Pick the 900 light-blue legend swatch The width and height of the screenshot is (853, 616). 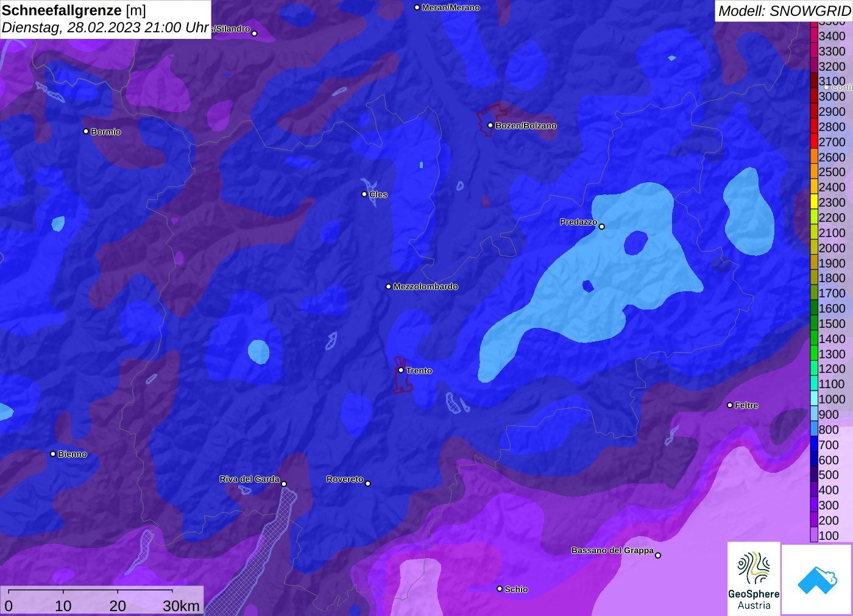(814, 414)
